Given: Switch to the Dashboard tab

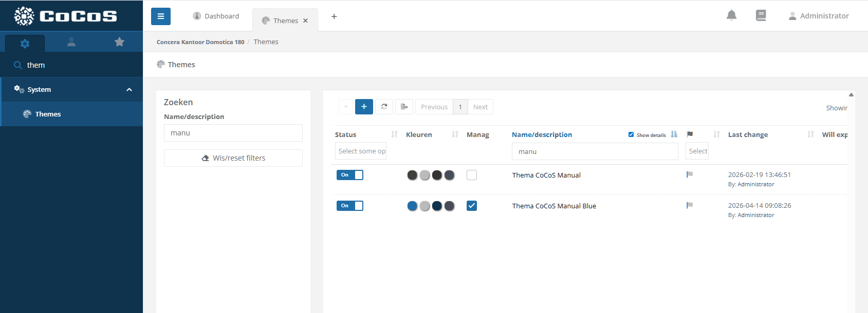Looking at the screenshot, I should pos(216,16).
